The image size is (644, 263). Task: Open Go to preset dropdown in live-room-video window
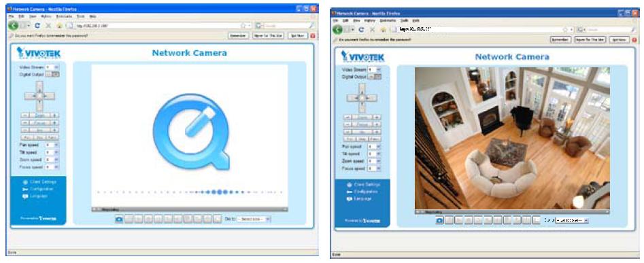pos(572,220)
